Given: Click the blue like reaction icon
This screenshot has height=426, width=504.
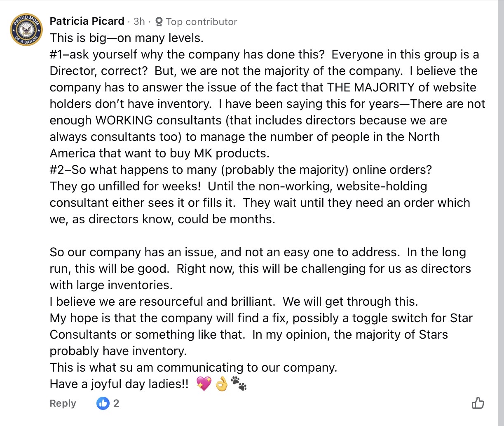Looking at the screenshot, I should pyautogui.click(x=103, y=403).
